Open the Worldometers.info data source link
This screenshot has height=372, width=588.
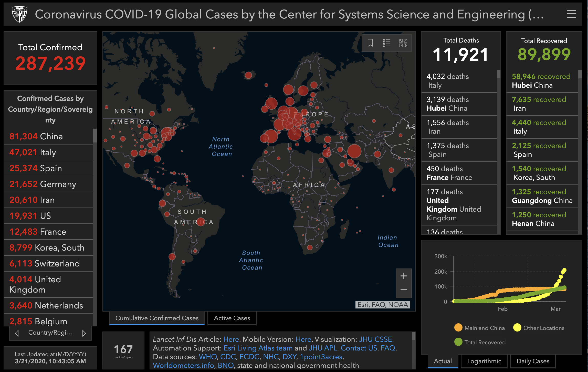click(x=183, y=365)
